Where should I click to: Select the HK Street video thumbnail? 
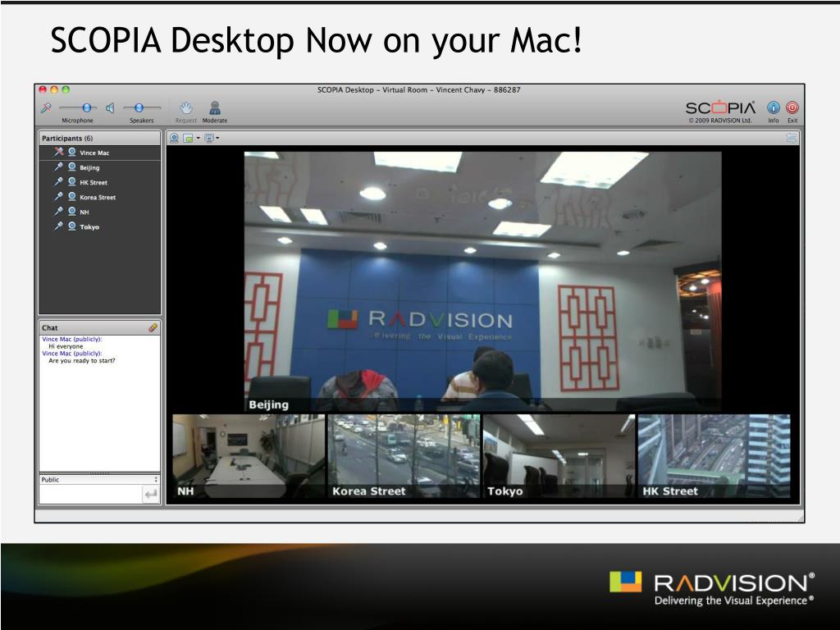pyautogui.click(x=714, y=456)
